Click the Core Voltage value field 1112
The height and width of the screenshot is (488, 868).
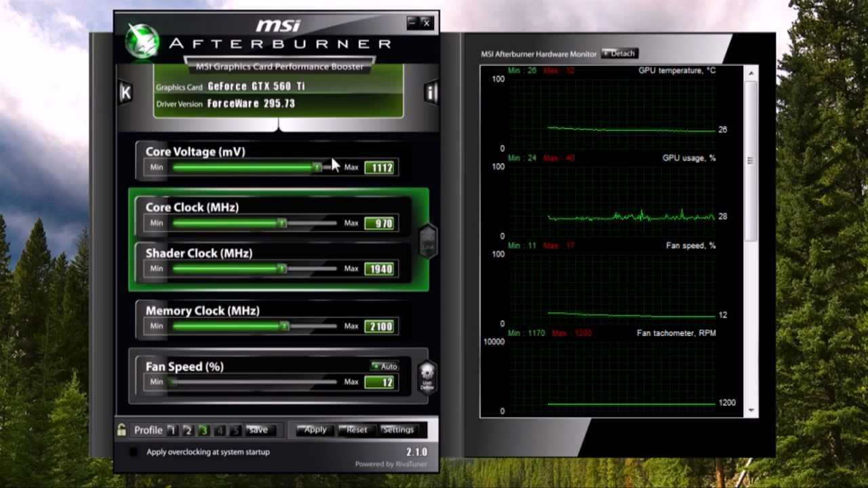(379, 167)
